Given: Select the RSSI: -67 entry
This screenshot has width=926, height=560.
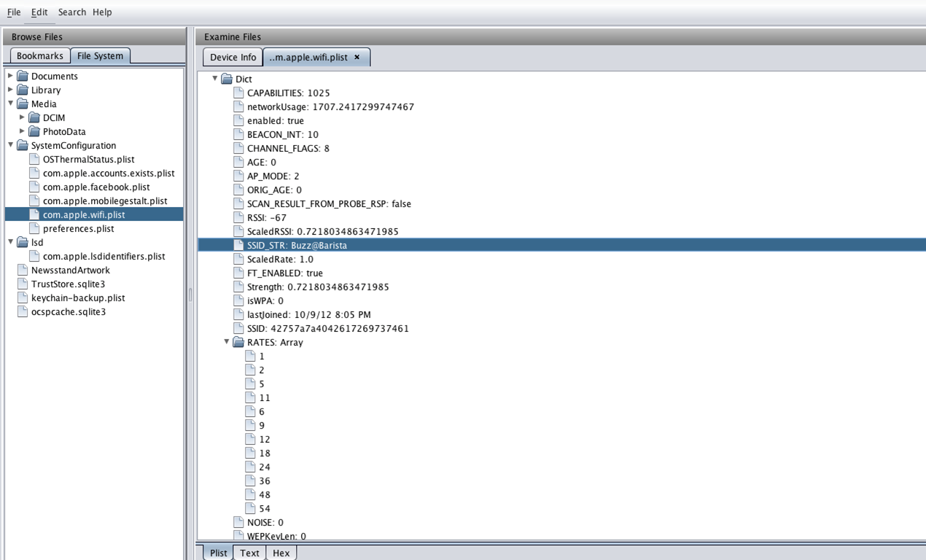Looking at the screenshot, I should click(x=266, y=217).
